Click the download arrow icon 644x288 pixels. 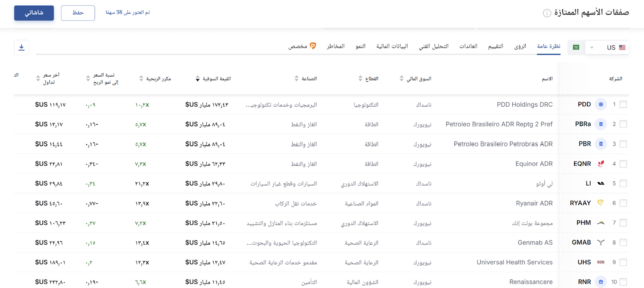pos(21,48)
